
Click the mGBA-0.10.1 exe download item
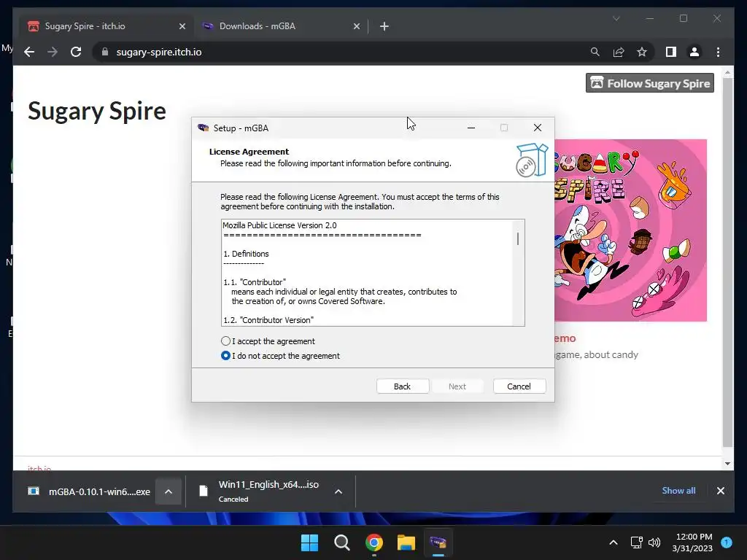pos(90,491)
